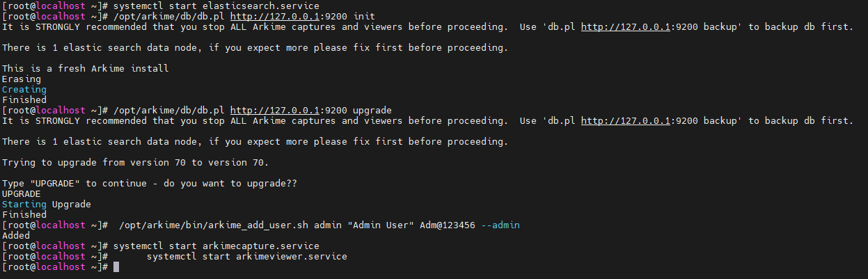Image resolution: width=868 pixels, height=279 pixels.
Task: Click the "systemctl start arkimeviewer.service" command
Action: (x=247, y=257)
